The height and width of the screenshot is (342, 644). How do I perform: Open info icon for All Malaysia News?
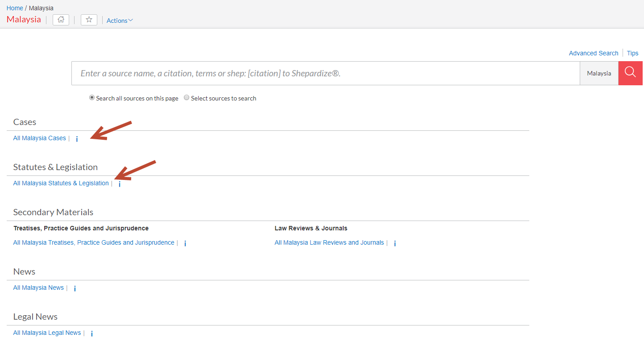coord(75,288)
